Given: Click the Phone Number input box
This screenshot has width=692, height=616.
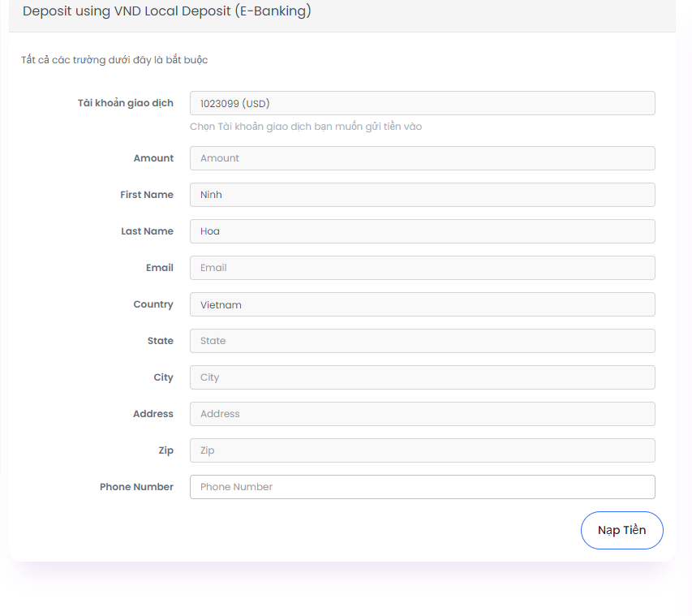Looking at the screenshot, I should tap(423, 487).
